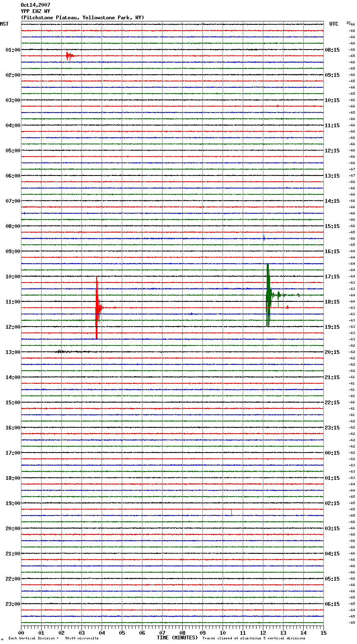The image size is (357, 644).
Task: Select the 09:00 MST hour label
Action: point(13,251)
